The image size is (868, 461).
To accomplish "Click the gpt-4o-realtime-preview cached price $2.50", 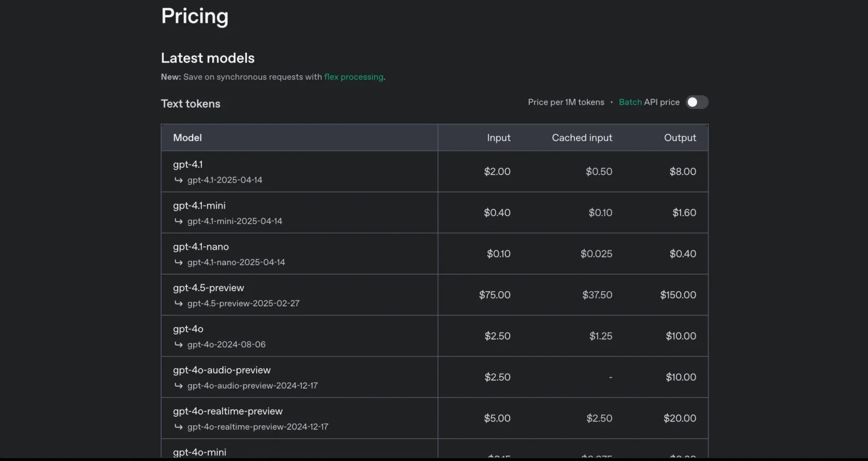I will pos(599,419).
